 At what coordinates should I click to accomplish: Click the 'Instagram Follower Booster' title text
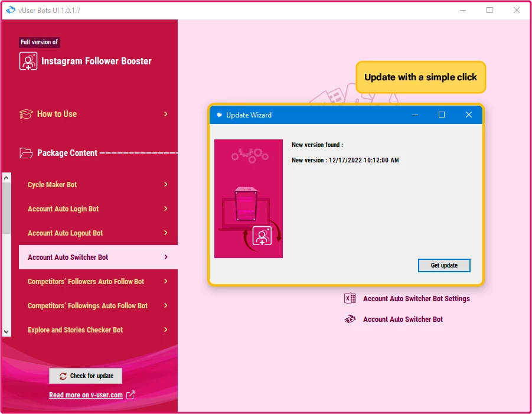pos(96,61)
